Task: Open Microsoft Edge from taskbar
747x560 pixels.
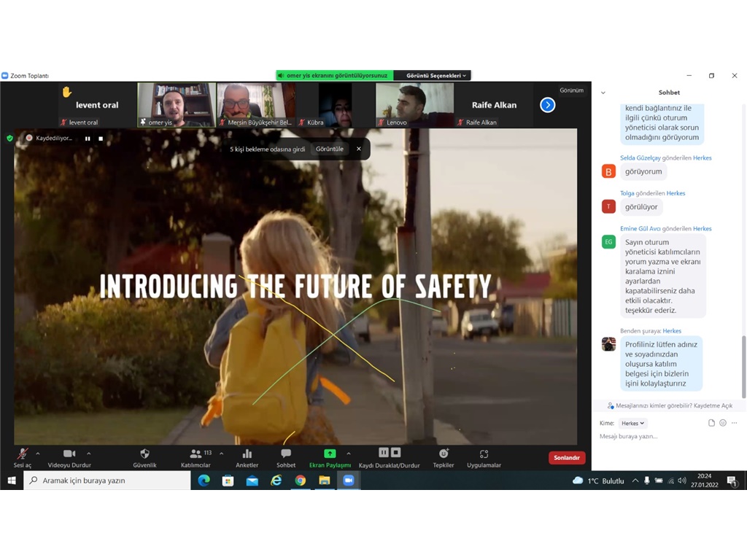Action: pos(204,481)
